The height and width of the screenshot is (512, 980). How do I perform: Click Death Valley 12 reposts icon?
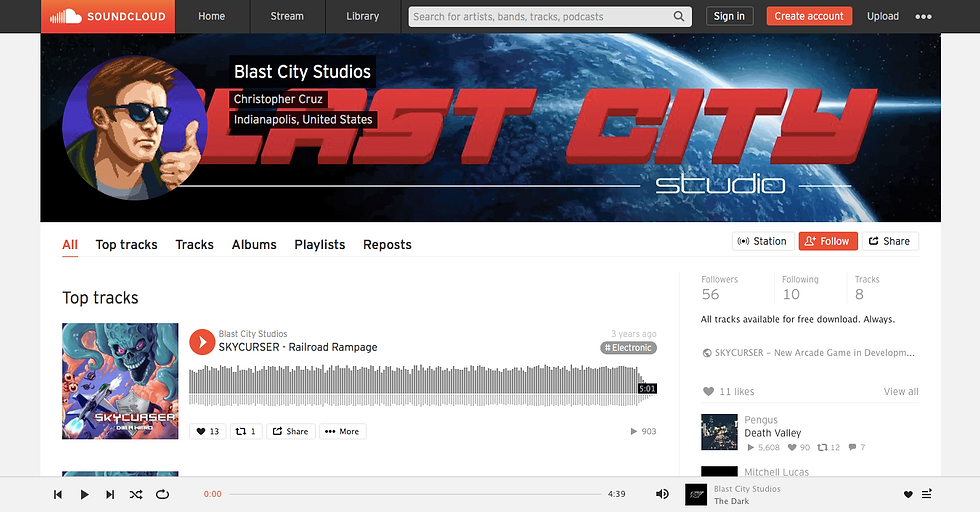(822, 448)
